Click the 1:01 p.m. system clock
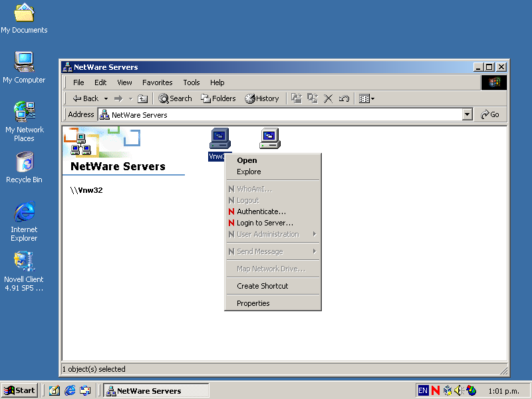This screenshot has width=532, height=399. tap(503, 391)
